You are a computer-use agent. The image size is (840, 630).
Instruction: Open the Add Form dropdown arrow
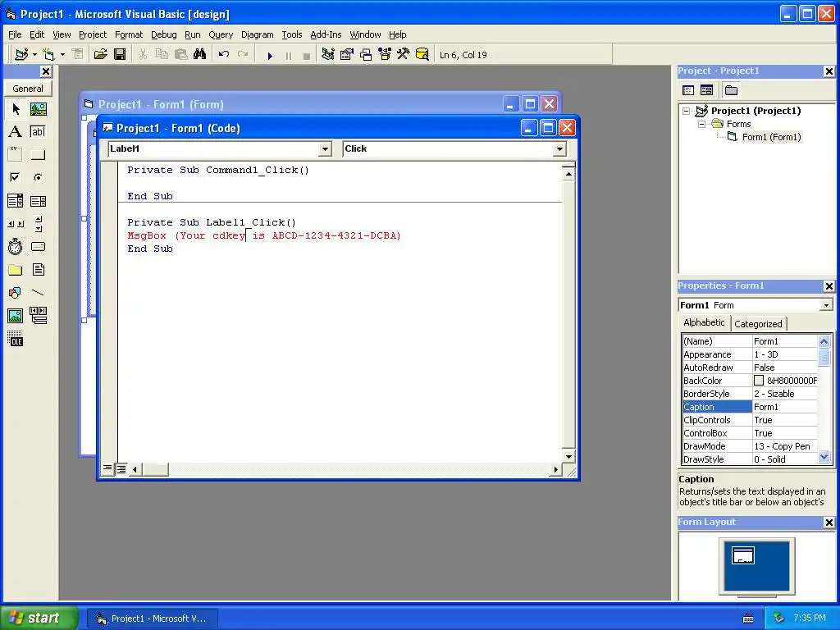click(x=62, y=54)
